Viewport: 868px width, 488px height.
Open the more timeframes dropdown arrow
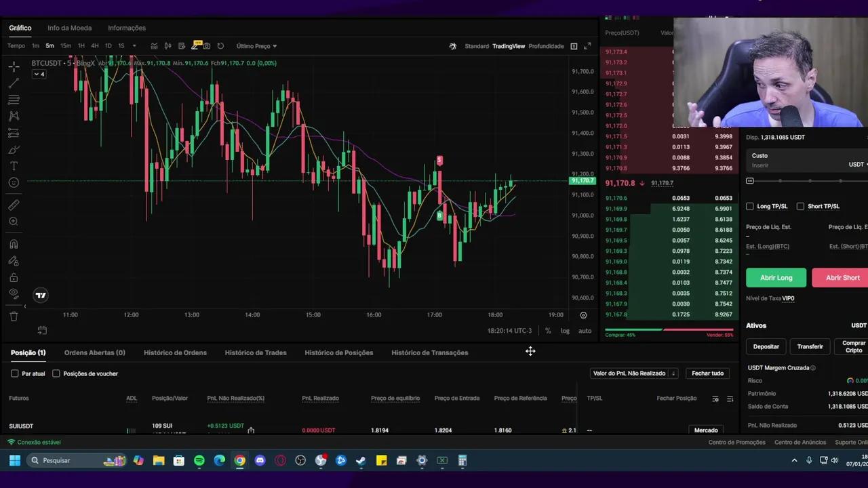click(134, 46)
